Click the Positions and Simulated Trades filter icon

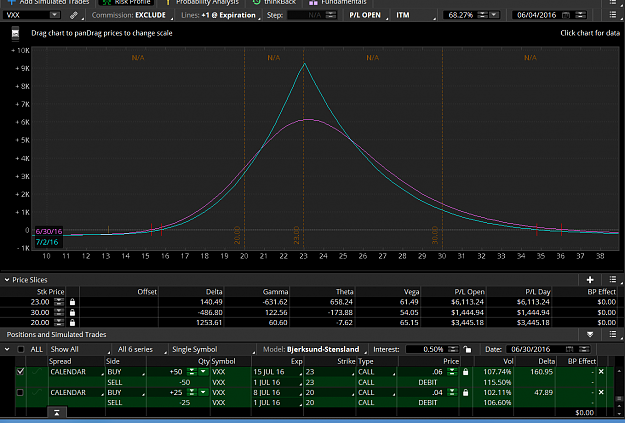tap(590, 334)
